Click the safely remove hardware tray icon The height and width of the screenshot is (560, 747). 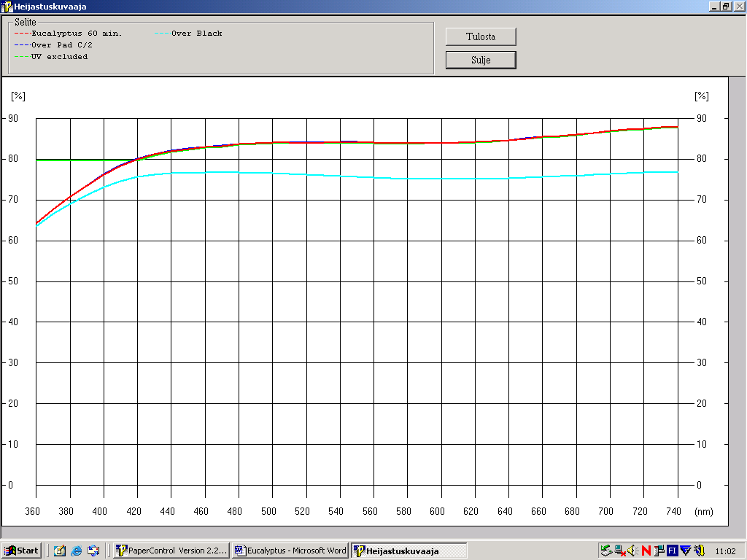(606, 551)
